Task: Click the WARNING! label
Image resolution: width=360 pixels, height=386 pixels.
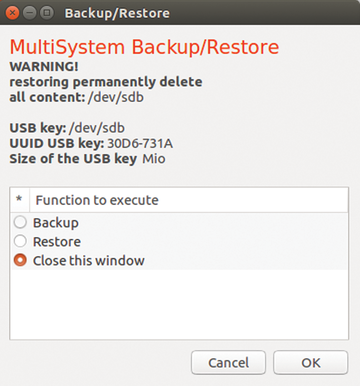Action: [x=44, y=67]
